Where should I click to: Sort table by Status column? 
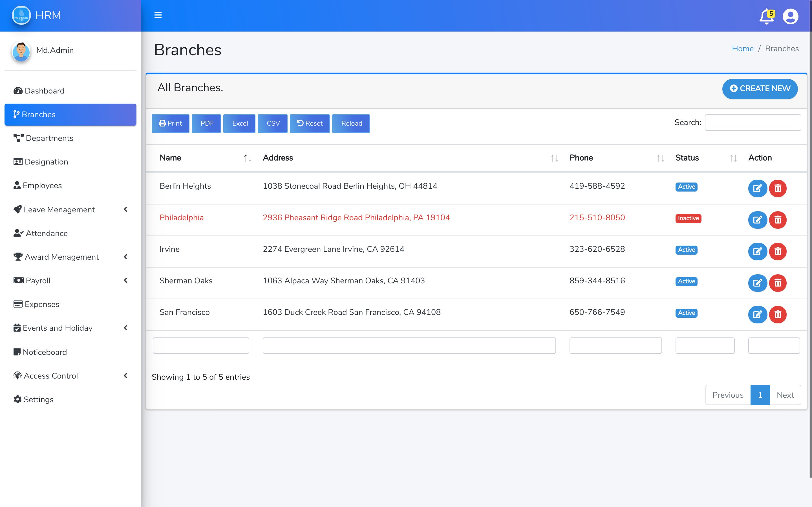[733, 158]
